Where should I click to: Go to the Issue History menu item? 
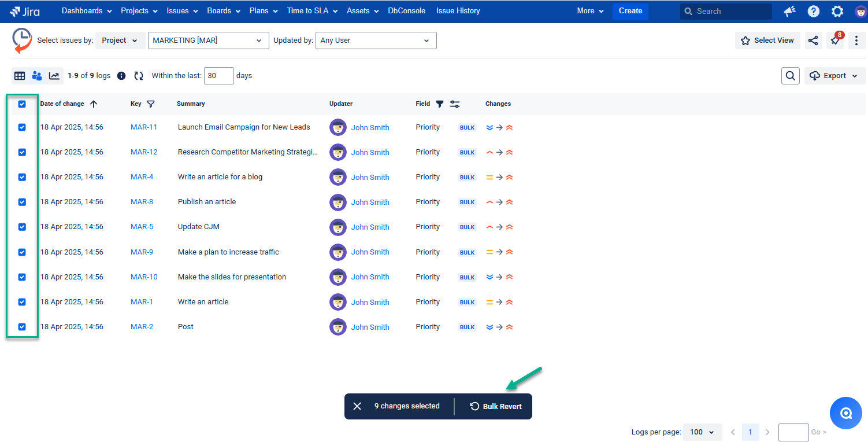[458, 10]
